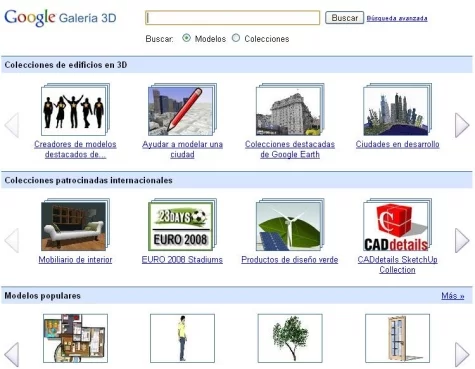Show next popular models with right arrow
This screenshot has height=369, width=475.
point(462,355)
